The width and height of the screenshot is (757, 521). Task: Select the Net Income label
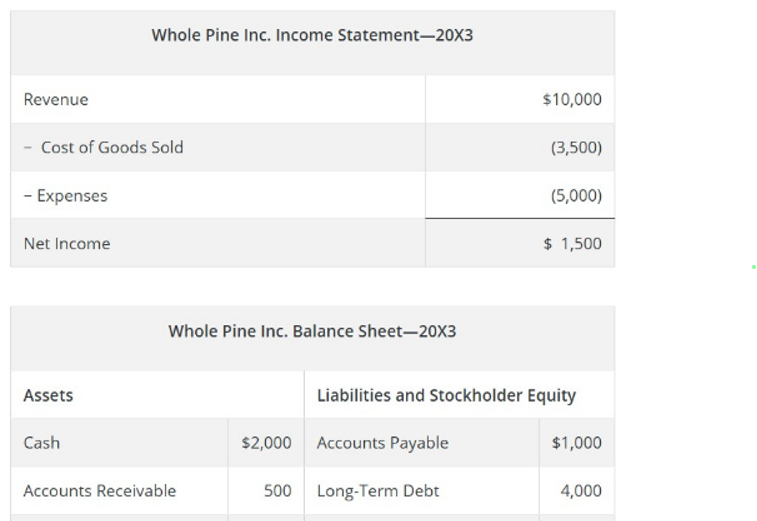point(67,243)
